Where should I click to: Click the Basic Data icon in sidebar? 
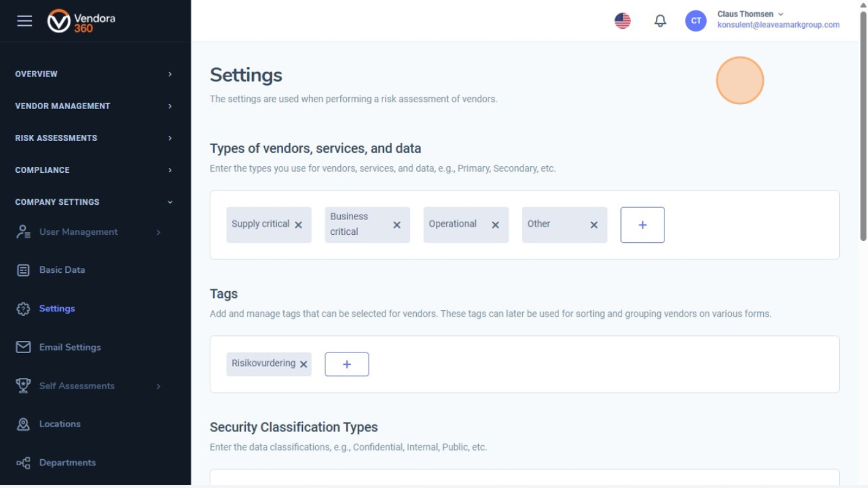(x=23, y=270)
